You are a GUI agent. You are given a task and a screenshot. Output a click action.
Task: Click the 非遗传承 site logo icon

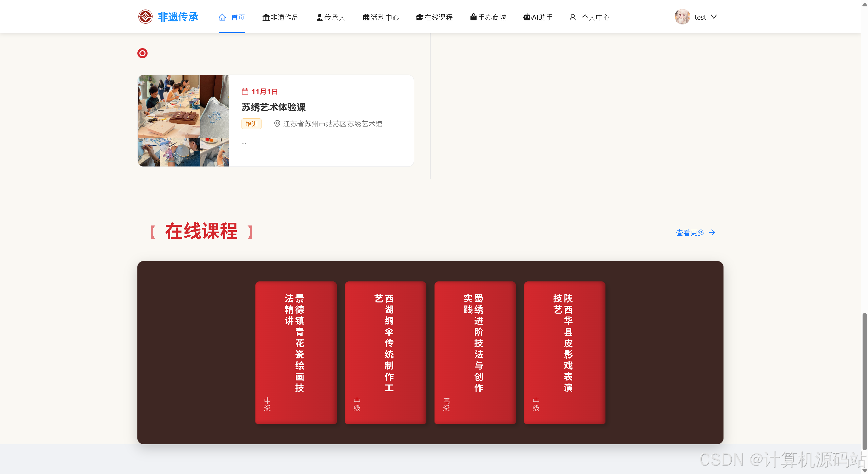click(145, 17)
